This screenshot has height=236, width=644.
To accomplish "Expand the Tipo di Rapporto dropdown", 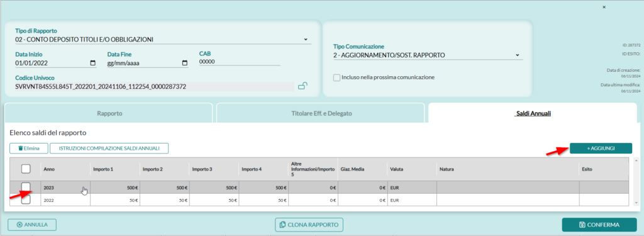I will tap(306, 40).
